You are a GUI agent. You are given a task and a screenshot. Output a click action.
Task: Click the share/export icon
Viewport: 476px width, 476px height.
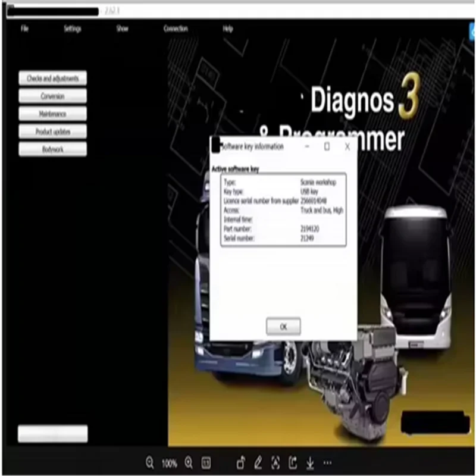293,463
